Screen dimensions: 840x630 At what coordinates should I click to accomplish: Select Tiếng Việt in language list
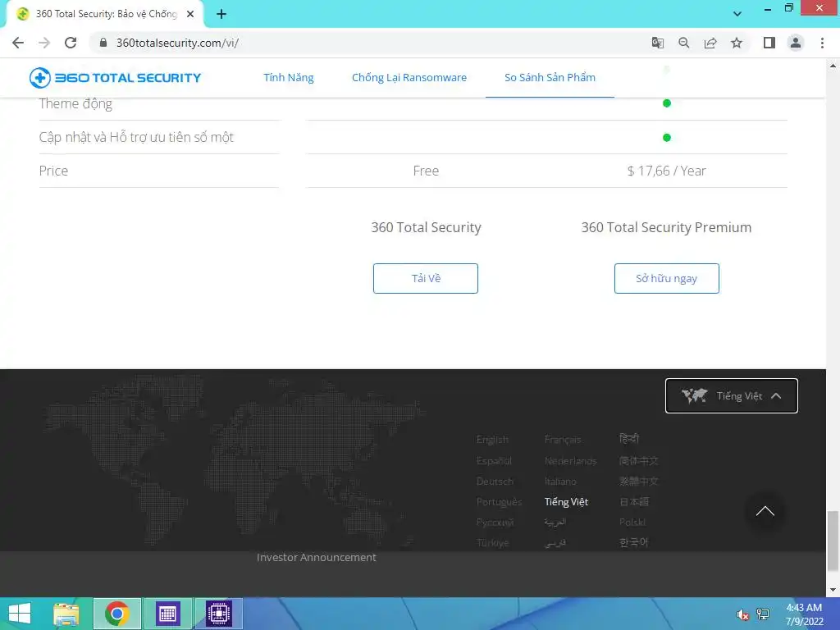tap(566, 502)
